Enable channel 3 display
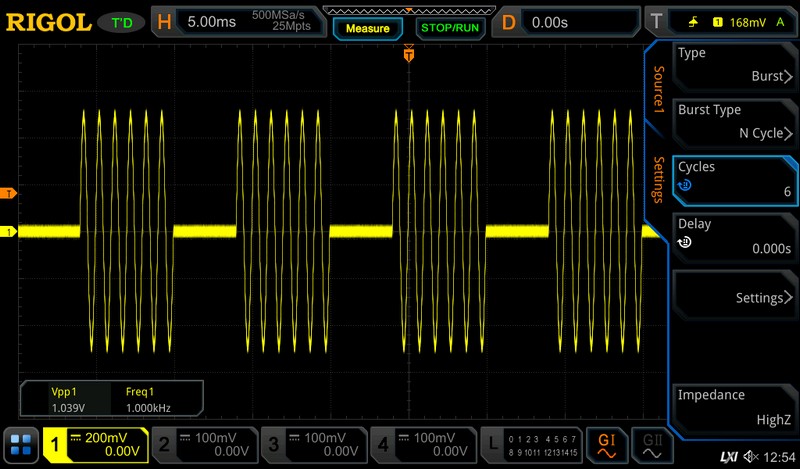Viewport: 800px width, 469px height. coord(314,444)
